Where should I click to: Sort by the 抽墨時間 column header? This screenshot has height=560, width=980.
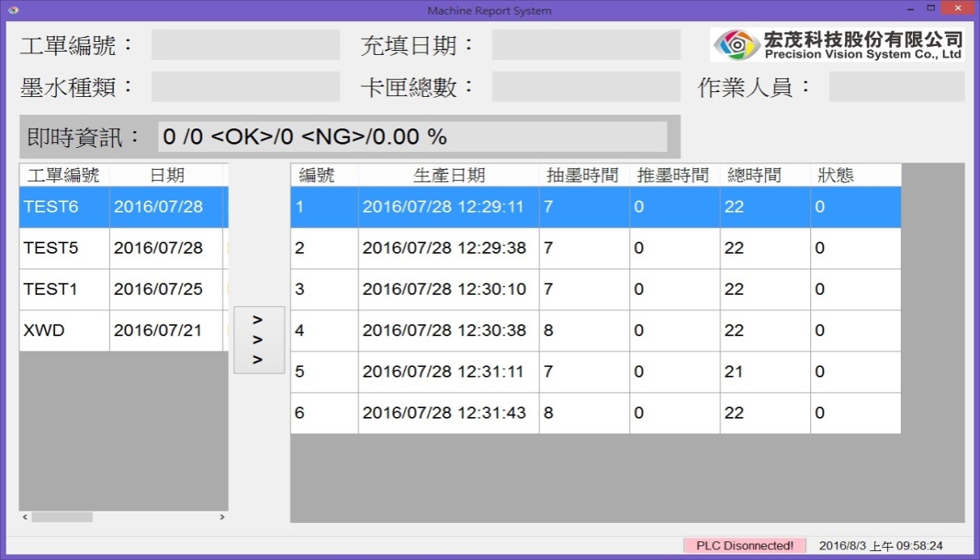coord(584,175)
